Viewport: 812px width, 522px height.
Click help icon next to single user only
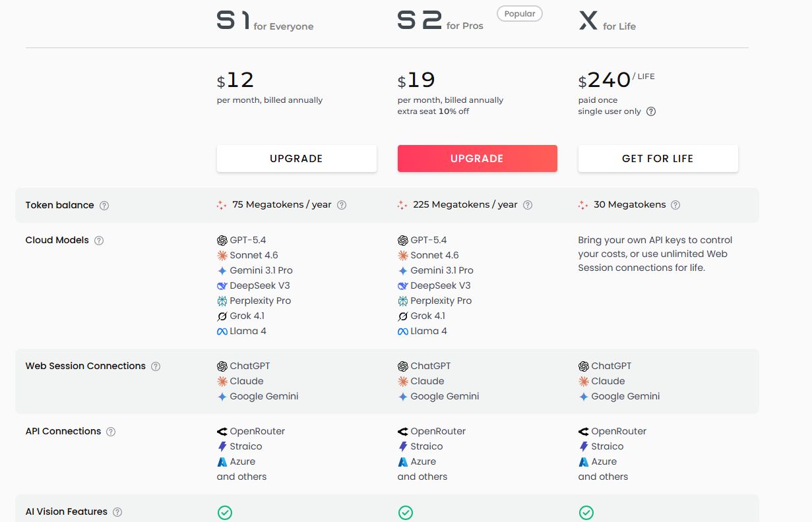(x=651, y=111)
